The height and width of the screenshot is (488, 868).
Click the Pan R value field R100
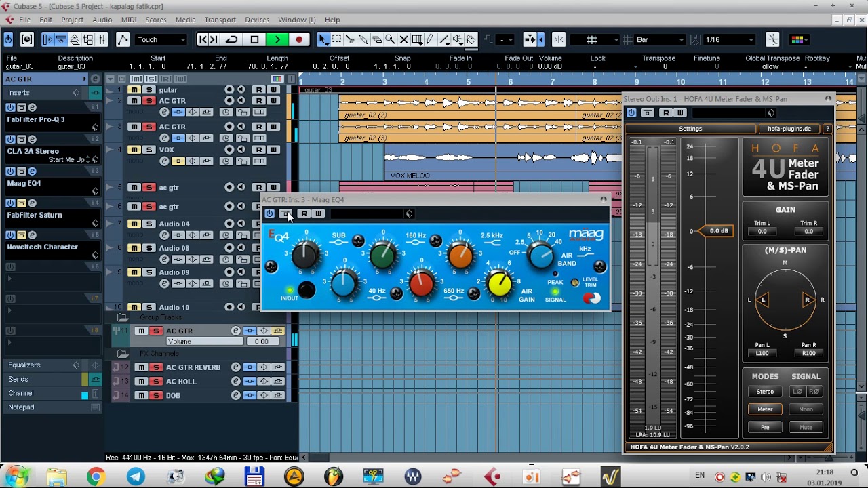tap(808, 354)
